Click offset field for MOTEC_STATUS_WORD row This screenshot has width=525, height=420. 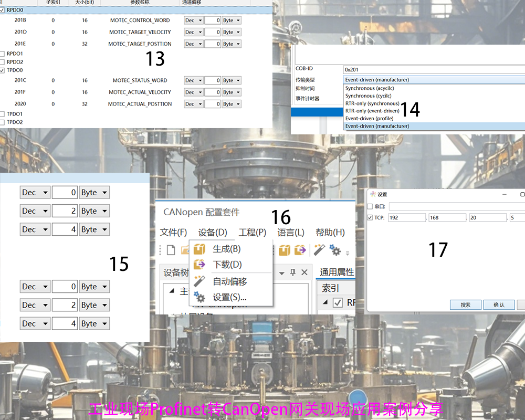[x=213, y=80]
